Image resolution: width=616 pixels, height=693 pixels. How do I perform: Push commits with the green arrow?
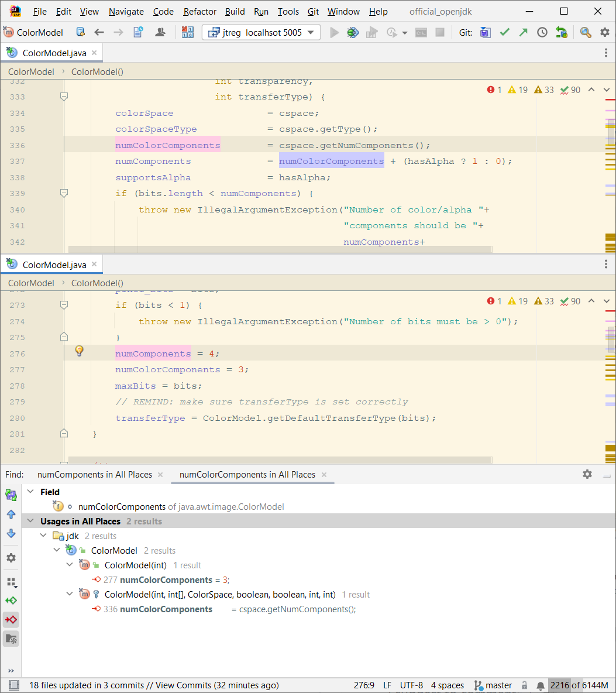click(x=523, y=32)
